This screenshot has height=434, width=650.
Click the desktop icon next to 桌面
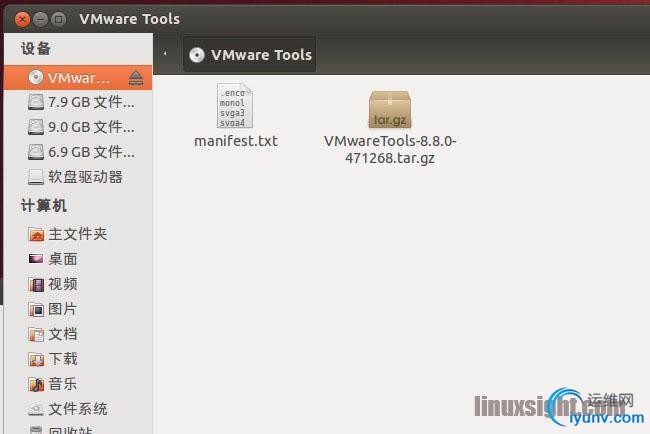[36, 259]
